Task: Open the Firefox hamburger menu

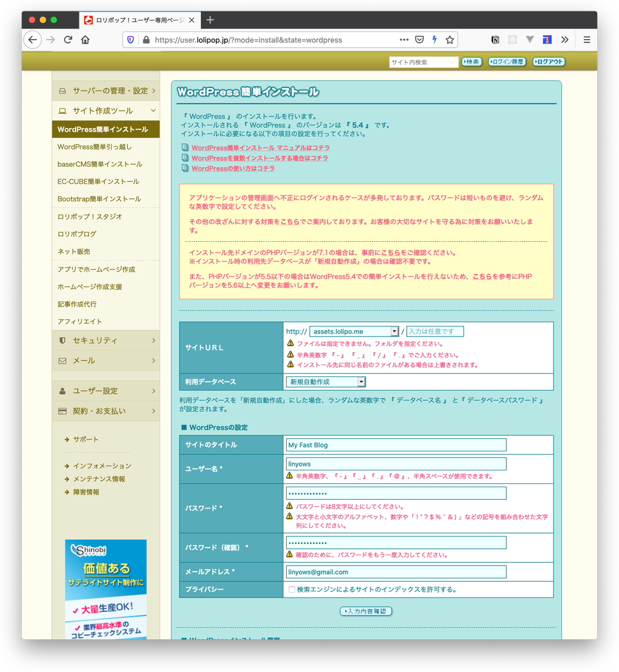Action: (587, 40)
